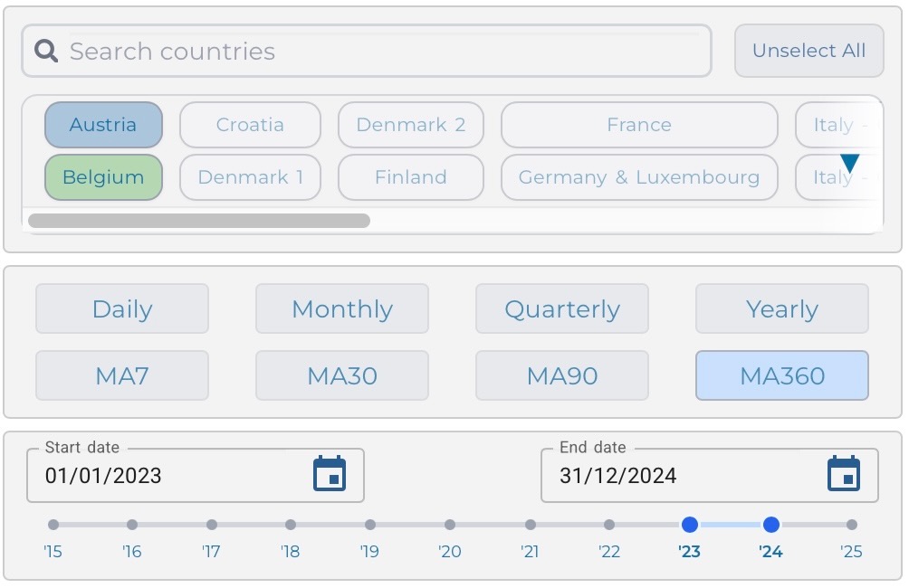Click the '24 slider handle
Viewport: 909px width, 588px height.
771,525
